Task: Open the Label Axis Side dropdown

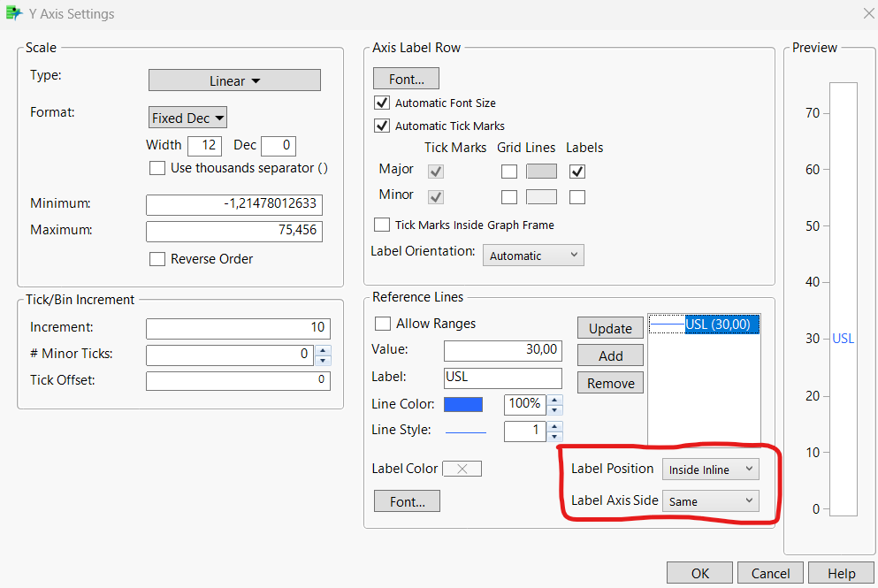Action: (710, 500)
